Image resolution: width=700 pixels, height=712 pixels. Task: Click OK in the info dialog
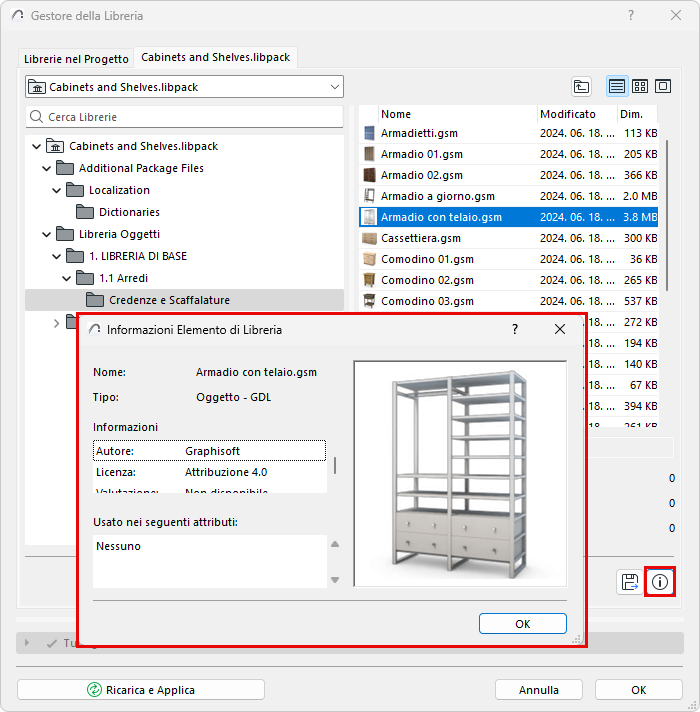point(523,623)
